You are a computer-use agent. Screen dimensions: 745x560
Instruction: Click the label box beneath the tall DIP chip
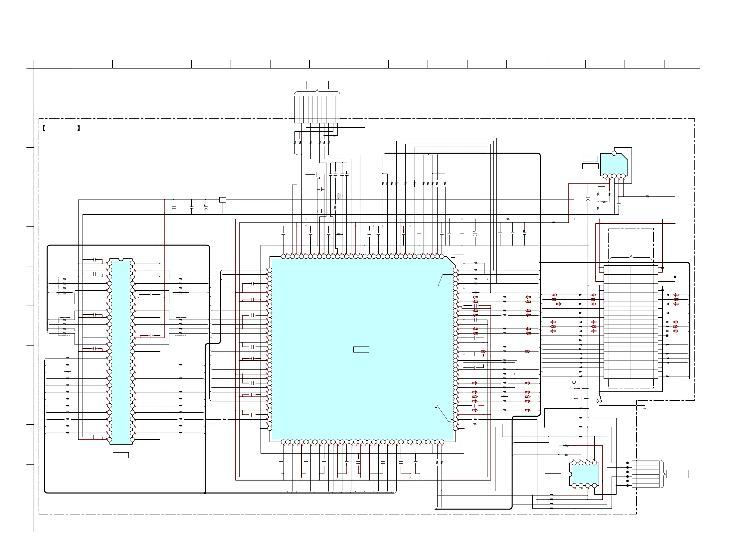pos(120,455)
